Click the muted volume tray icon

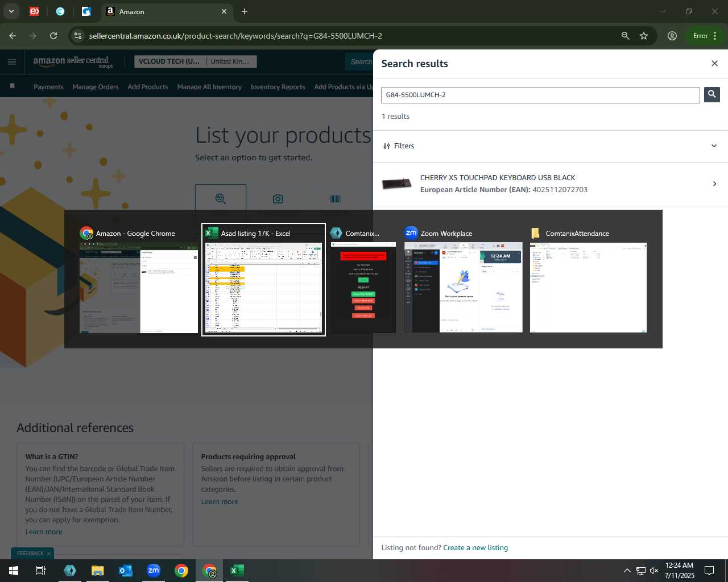pos(654,571)
